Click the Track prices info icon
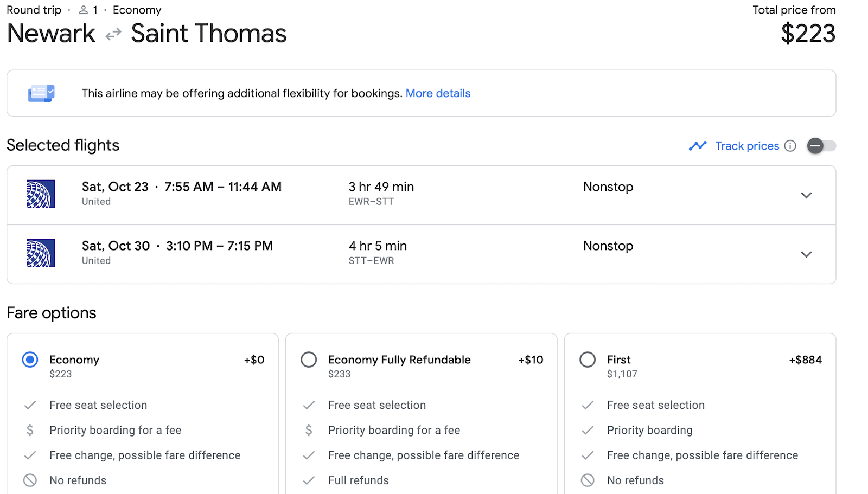Viewport: 868px width, 494px height. pyautogui.click(x=790, y=146)
